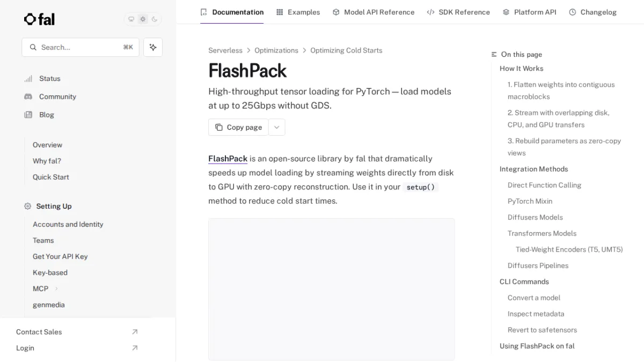Click Contact Sales link
Viewport: 644px width, 362px height.
[39, 332]
